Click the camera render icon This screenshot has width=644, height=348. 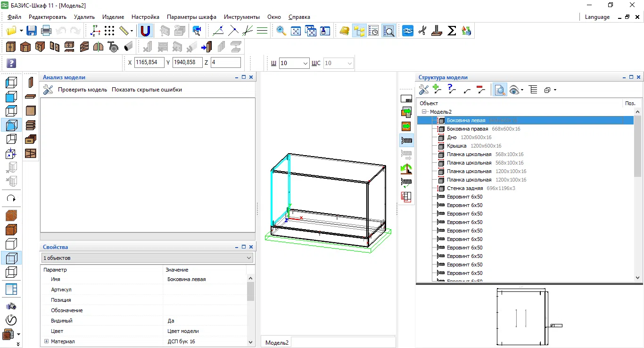(11, 306)
